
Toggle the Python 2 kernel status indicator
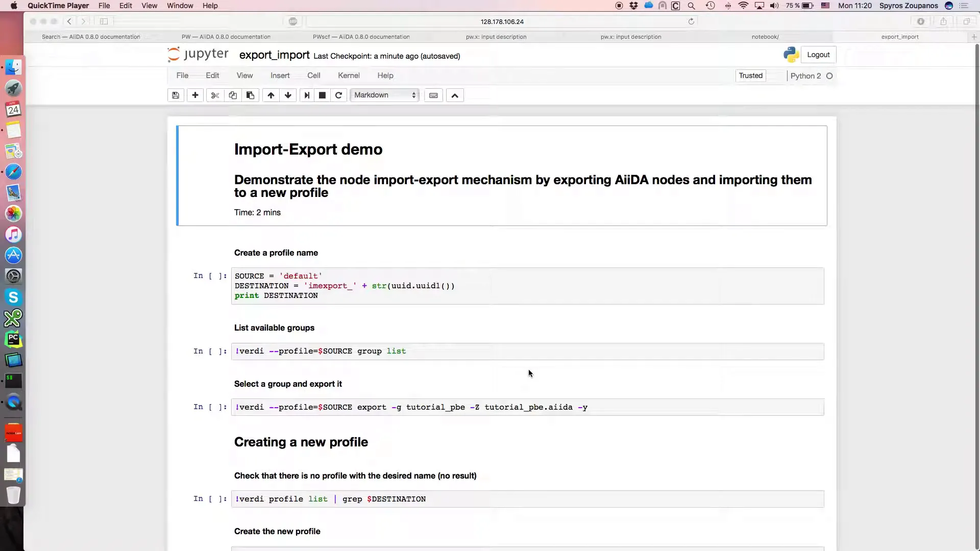[x=829, y=76]
